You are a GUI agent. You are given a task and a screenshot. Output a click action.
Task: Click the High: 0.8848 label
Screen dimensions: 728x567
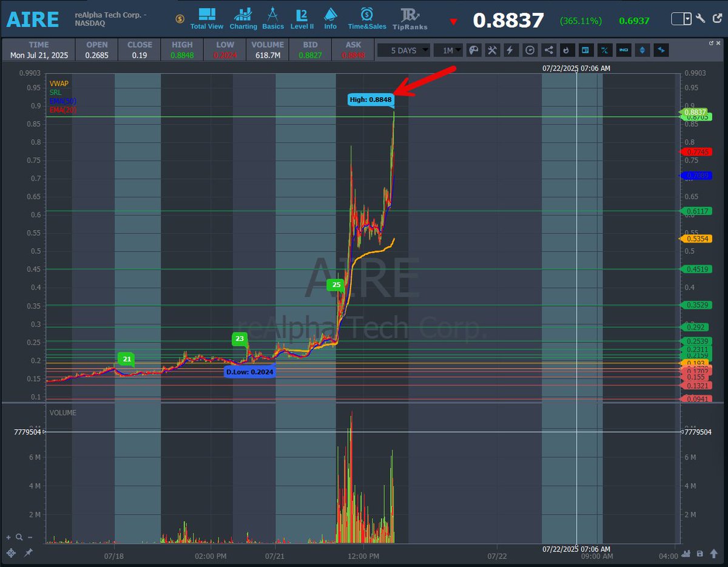click(x=371, y=100)
